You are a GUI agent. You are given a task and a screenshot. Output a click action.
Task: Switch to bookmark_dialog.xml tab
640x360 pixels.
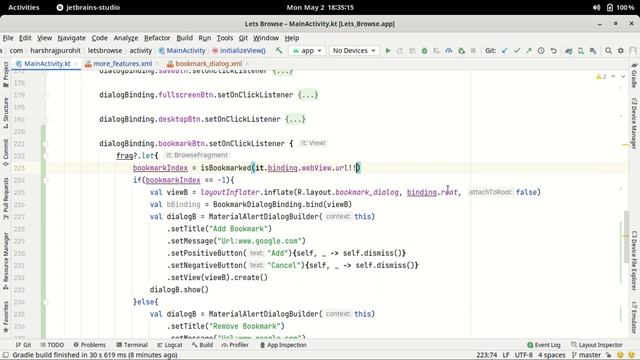208,64
